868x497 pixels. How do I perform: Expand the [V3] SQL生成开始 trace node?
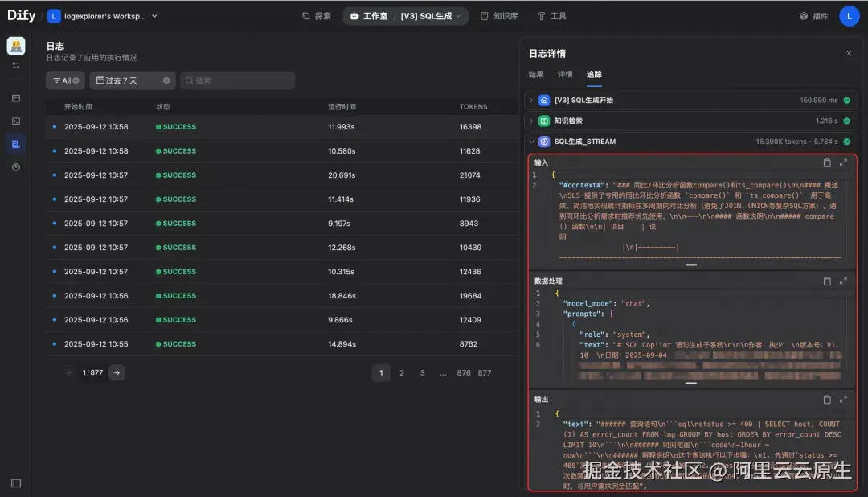(x=532, y=101)
